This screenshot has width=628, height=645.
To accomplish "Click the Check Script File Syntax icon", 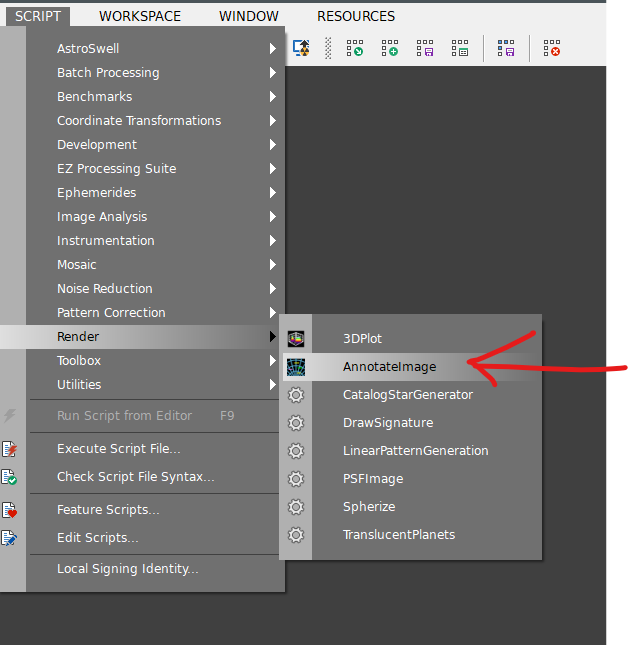I will [x=10, y=477].
